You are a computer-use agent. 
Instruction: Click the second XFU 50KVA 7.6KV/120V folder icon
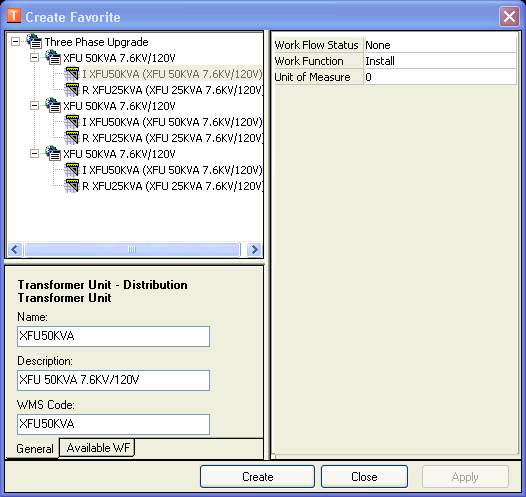[x=53, y=106]
